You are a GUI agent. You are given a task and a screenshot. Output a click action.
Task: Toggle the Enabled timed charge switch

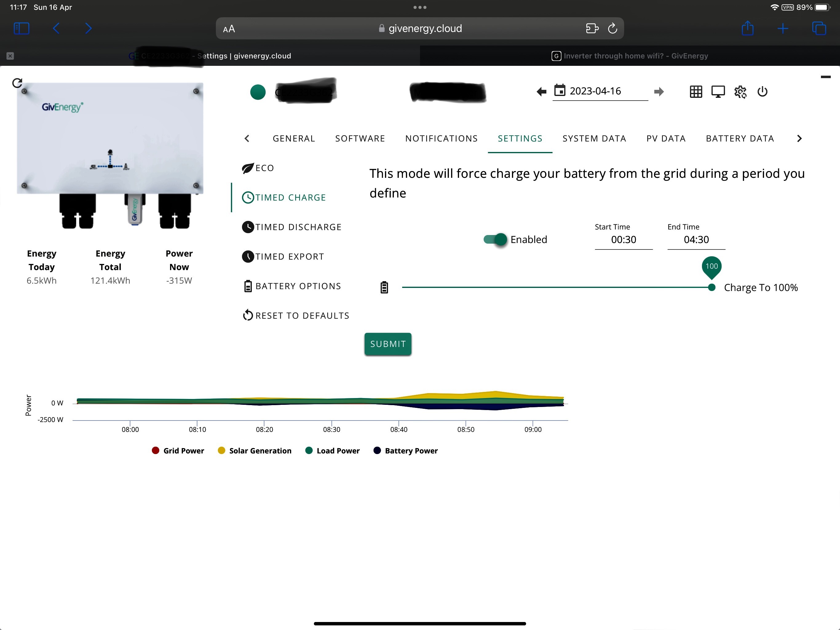[x=495, y=239]
